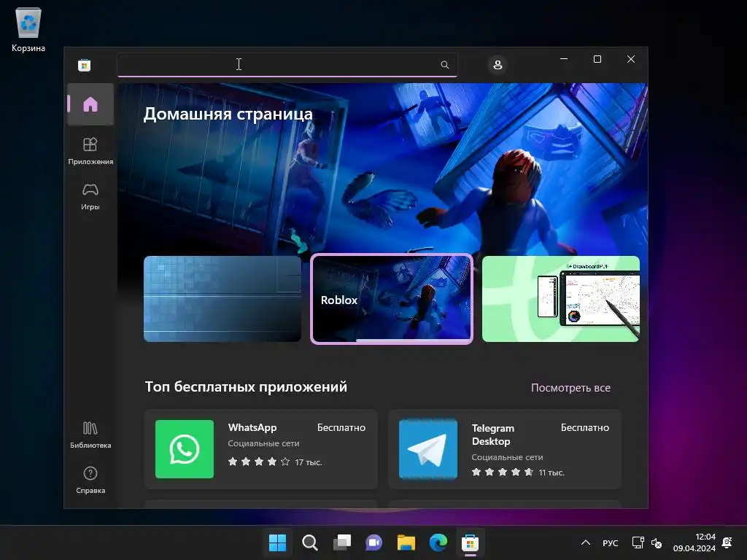Open the user account profile button
747x560 pixels.
click(498, 65)
